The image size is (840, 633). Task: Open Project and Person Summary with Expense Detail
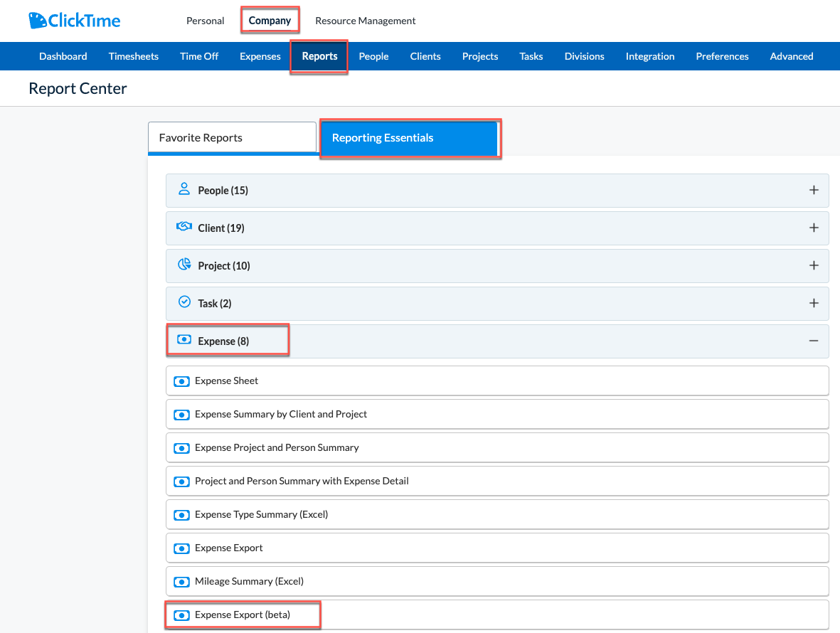(497, 481)
